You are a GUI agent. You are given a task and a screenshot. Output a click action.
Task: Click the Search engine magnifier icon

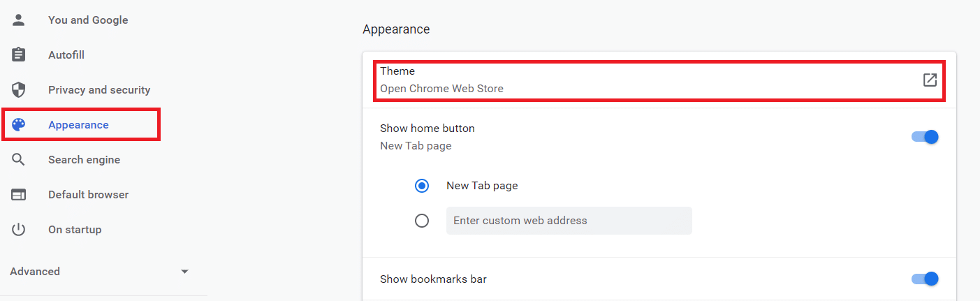click(x=19, y=160)
